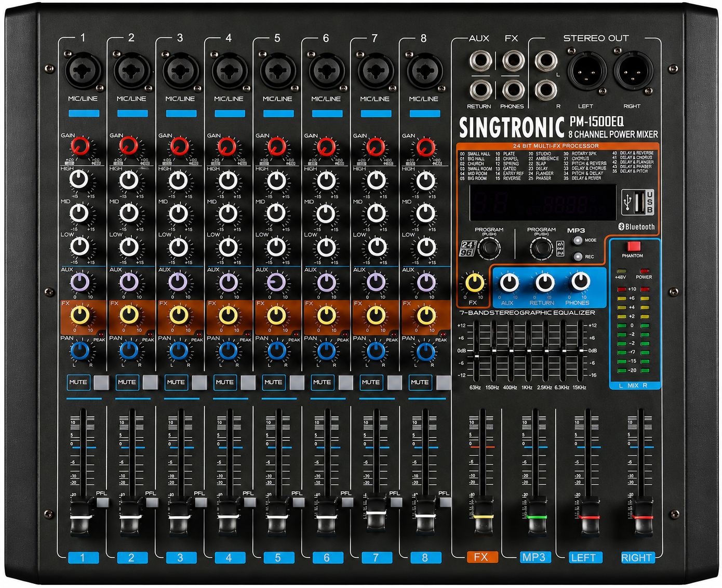Click the master PHONES level knob
The height and width of the screenshot is (588, 722).
click(x=580, y=282)
